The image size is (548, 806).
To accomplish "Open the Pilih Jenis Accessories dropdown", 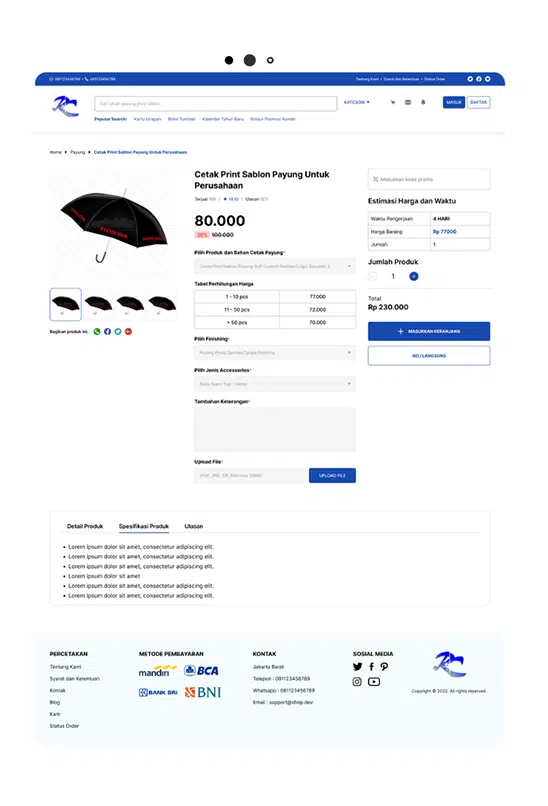I will (275, 384).
